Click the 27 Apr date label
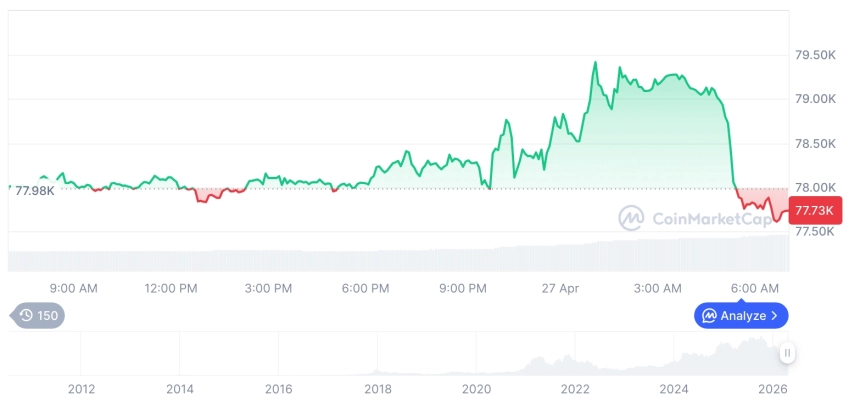860x401 pixels. pos(560,288)
